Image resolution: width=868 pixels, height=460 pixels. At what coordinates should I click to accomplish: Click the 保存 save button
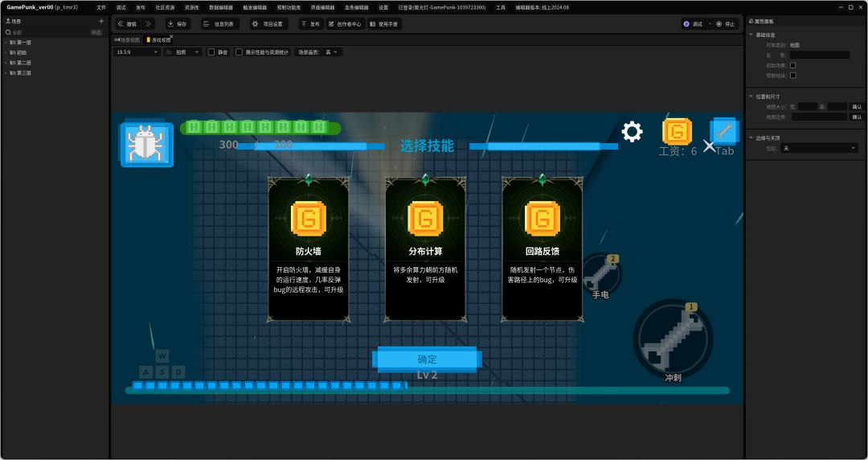point(177,24)
